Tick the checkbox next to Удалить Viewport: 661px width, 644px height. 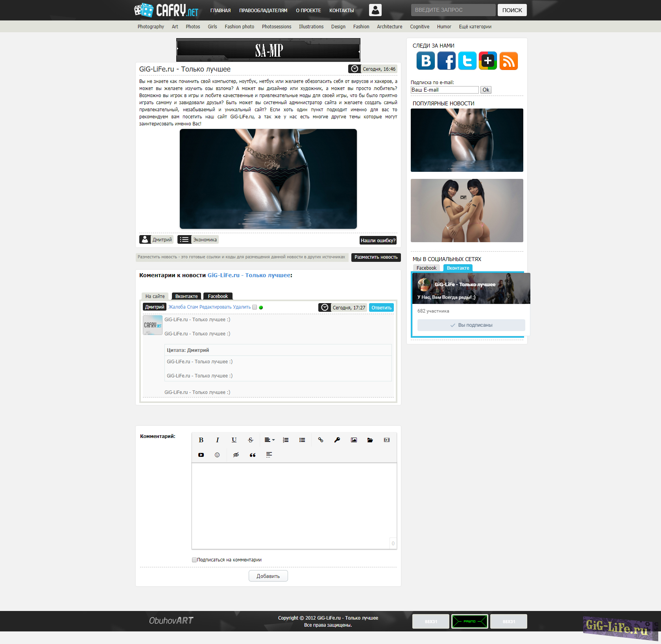point(255,307)
